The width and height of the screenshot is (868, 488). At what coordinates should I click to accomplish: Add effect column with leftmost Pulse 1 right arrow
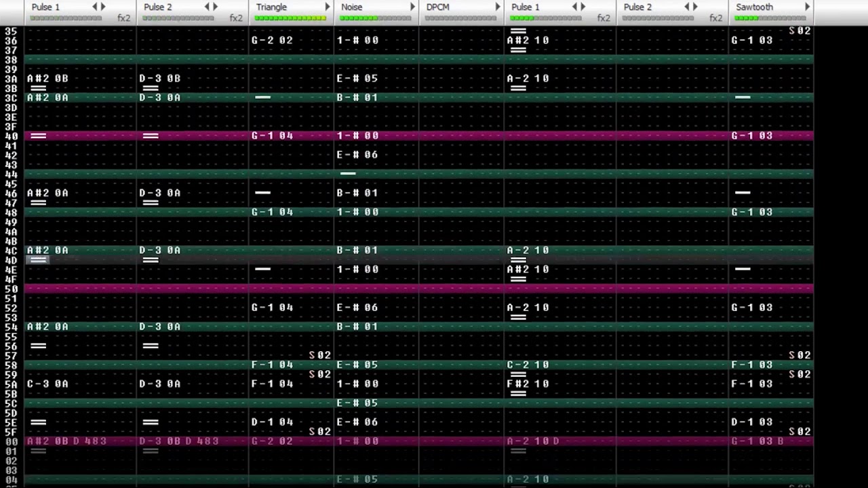pyautogui.click(x=103, y=7)
